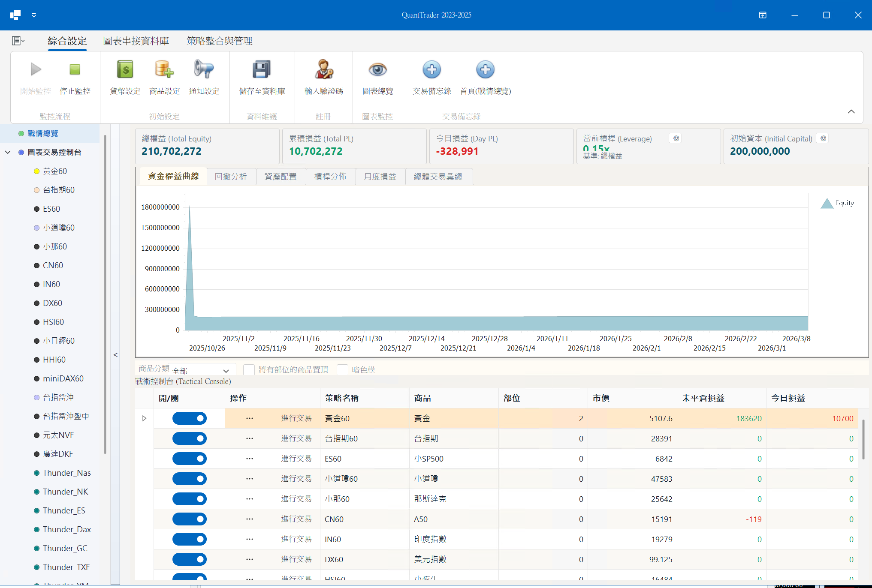Enable the 暗色模 checkbox
The image size is (872, 588).
pos(342,369)
